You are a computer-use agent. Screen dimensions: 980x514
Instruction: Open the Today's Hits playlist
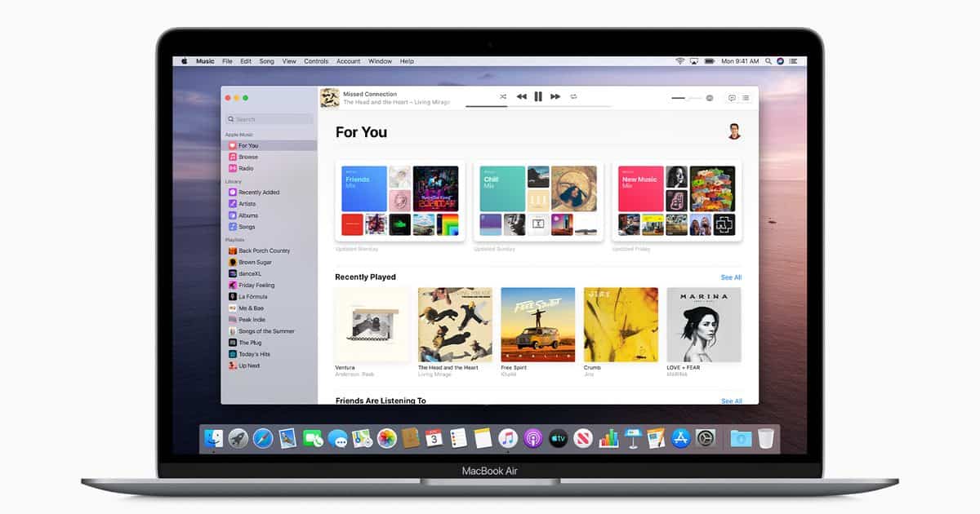click(x=254, y=354)
